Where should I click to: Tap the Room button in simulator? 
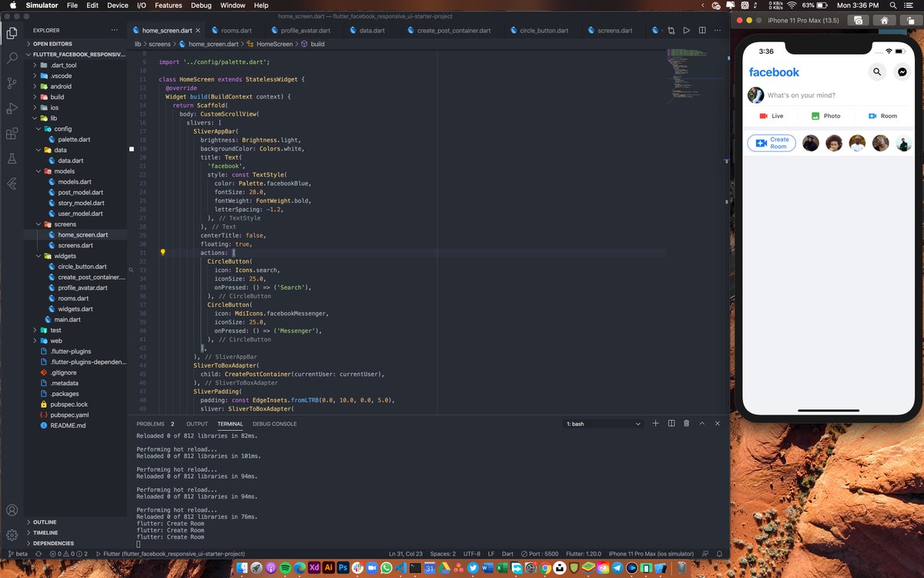[x=882, y=116]
